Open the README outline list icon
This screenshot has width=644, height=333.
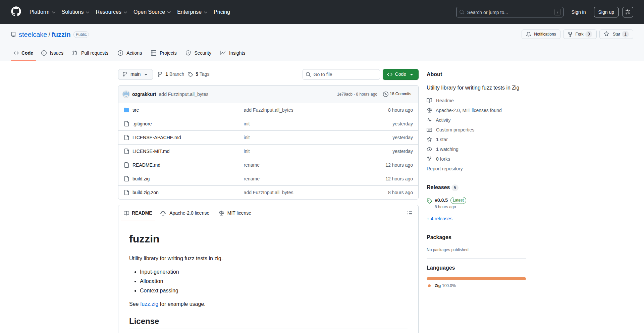pyautogui.click(x=410, y=213)
